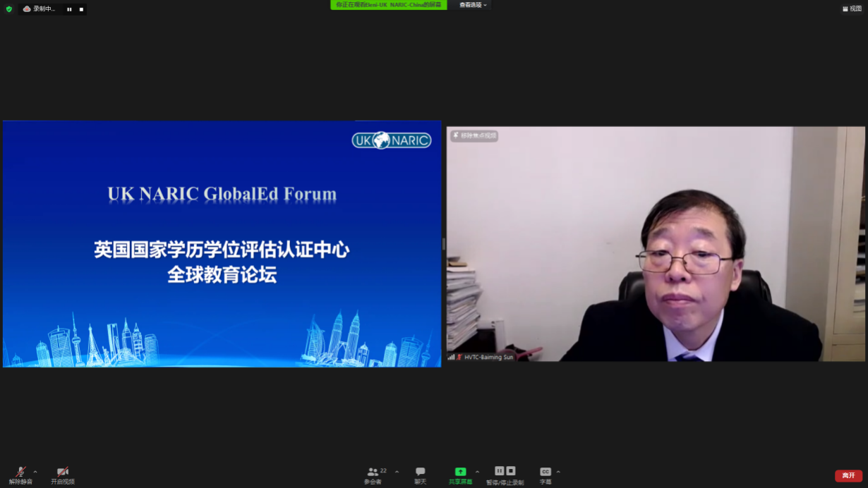The height and width of the screenshot is (488, 868).
Task: Click the divider handle between slide and video
Action: (444, 244)
